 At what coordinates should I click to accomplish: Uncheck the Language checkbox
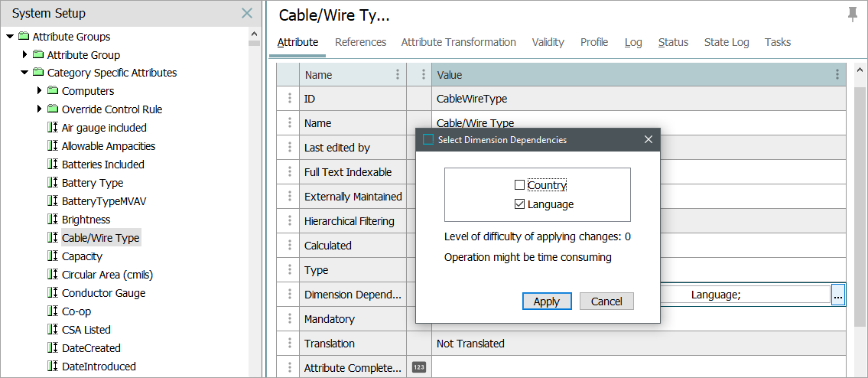[x=519, y=204]
